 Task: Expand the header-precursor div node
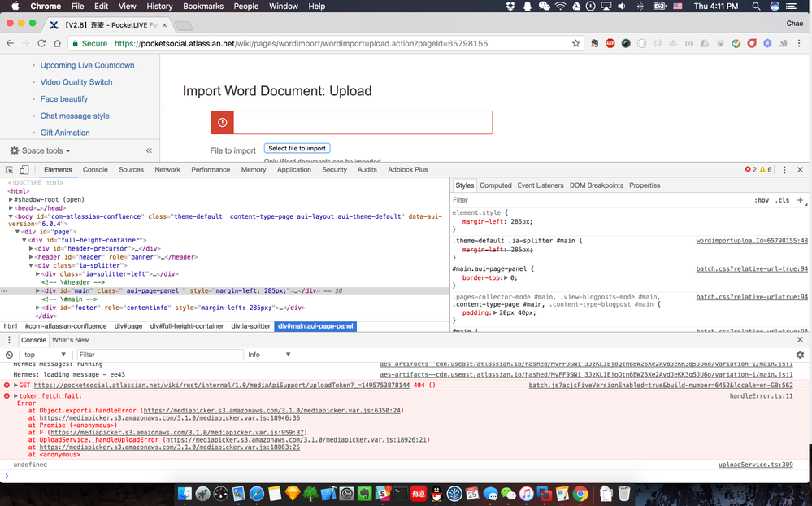[x=31, y=248]
